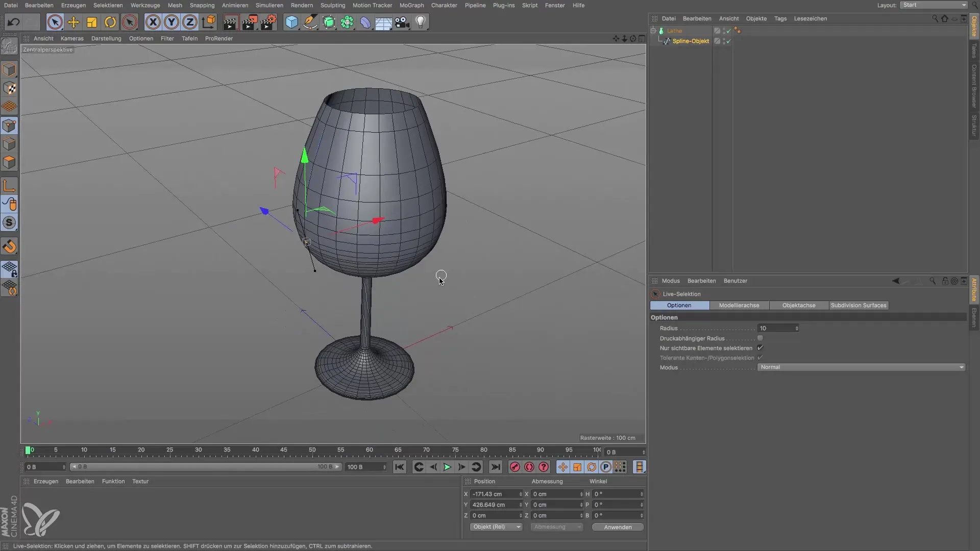Toggle Y axis lock

(171, 22)
